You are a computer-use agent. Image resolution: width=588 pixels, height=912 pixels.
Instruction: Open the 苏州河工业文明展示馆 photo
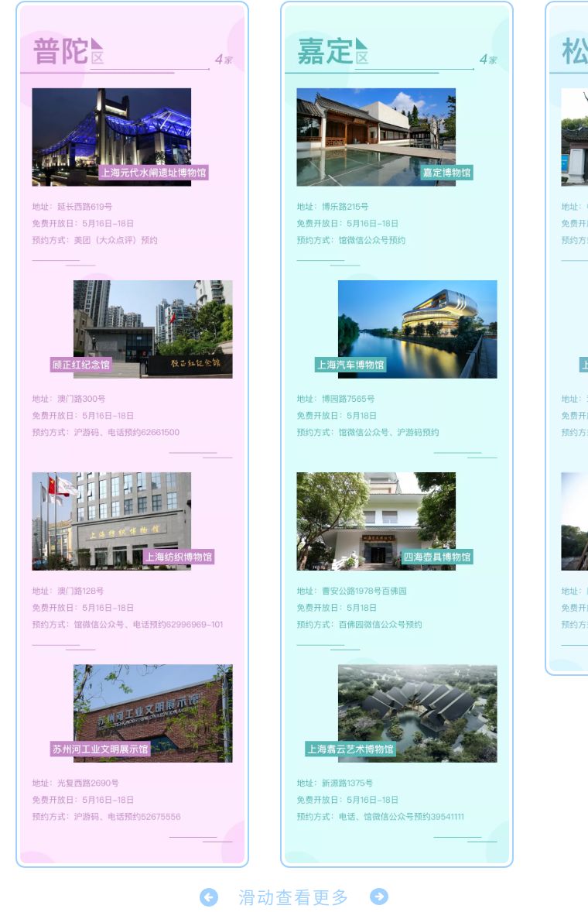pyautogui.click(x=153, y=713)
